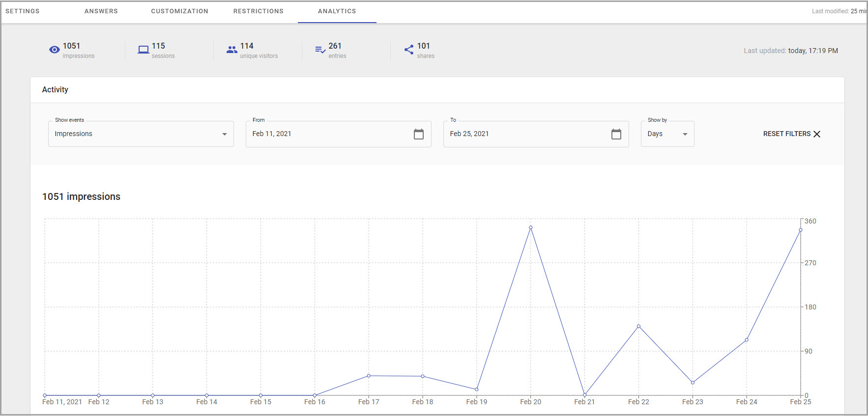Click the 115 sessions stat text
The image size is (868, 416).
(x=163, y=50)
